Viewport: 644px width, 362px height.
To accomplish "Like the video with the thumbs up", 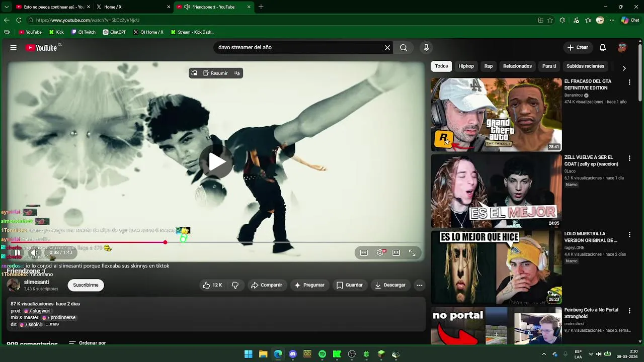I will coord(212,285).
